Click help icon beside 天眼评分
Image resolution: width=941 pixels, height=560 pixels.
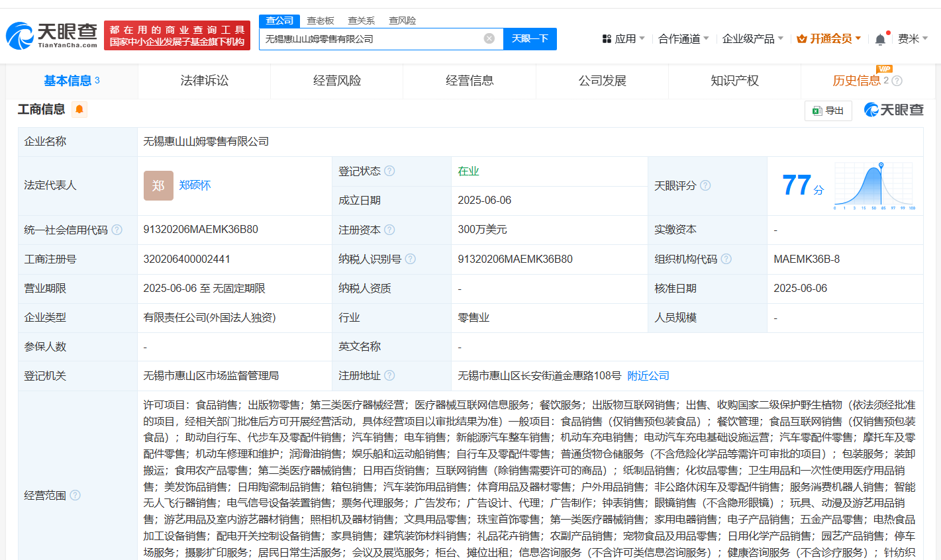[705, 185]
